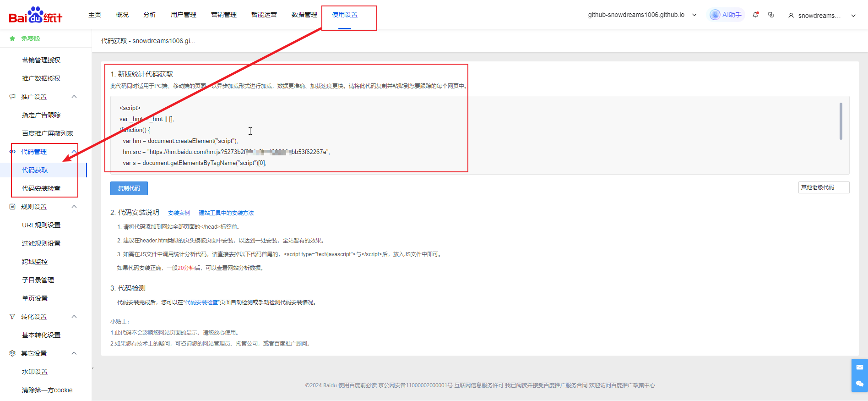This screenshot has height=401, width=868.
Task: Click the copy icon beside the bell
Action: [x=771, y=15]
